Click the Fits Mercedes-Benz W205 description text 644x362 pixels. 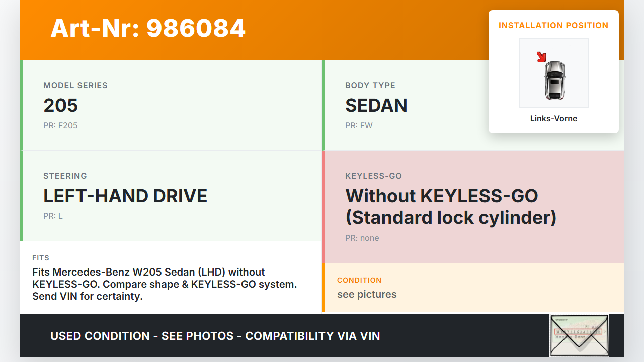[x=164, y=284]
